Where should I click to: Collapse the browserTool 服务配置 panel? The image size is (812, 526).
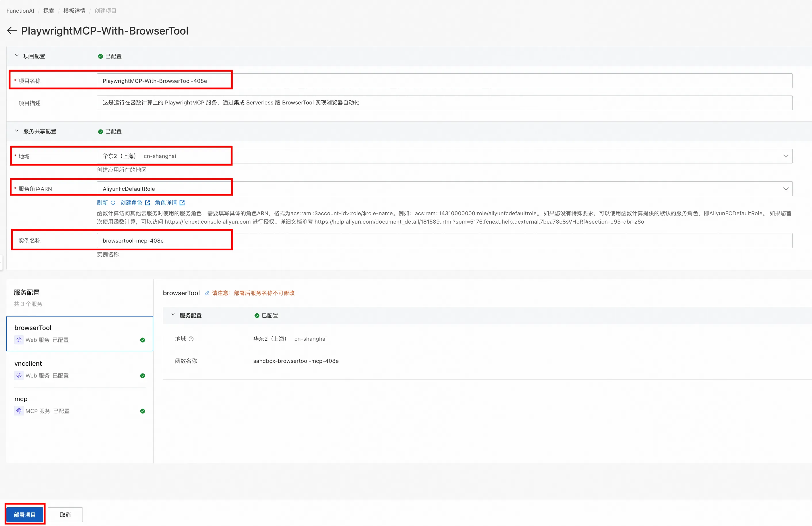(x=173, y=315)
